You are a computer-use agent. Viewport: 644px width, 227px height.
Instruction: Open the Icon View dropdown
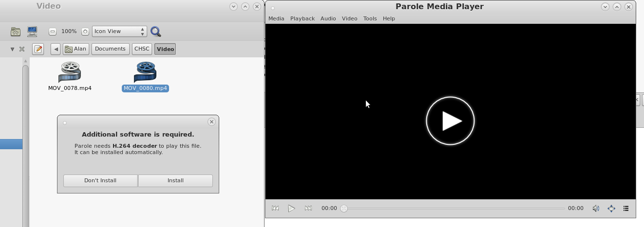pos(119,32)
